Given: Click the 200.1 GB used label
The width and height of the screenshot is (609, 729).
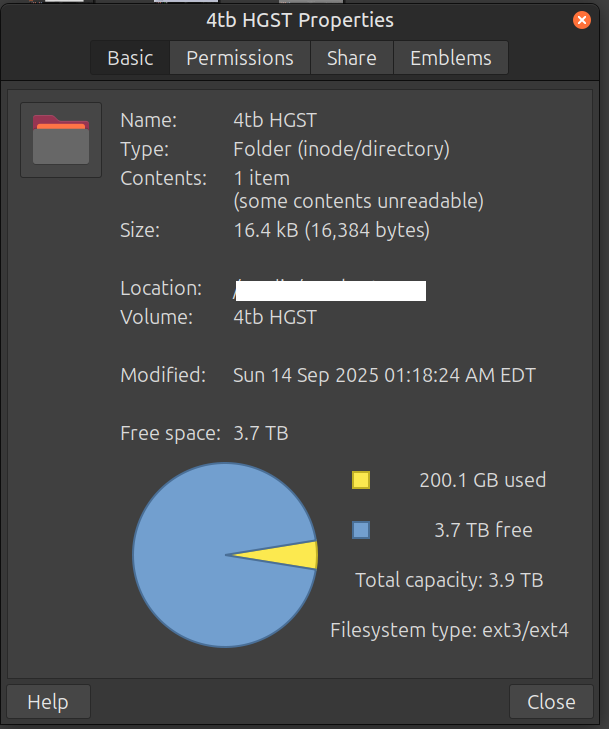Looking at the screenshot, I should click(x=483, y=480).
